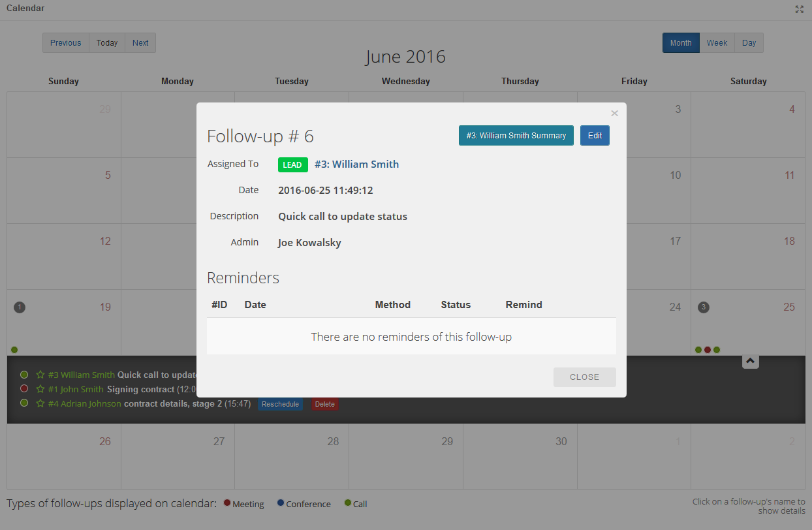This screenshot has width=812, height=530.
Task: Click the red dot beside #1 John Smith
Action: click(x=24, y=388)
